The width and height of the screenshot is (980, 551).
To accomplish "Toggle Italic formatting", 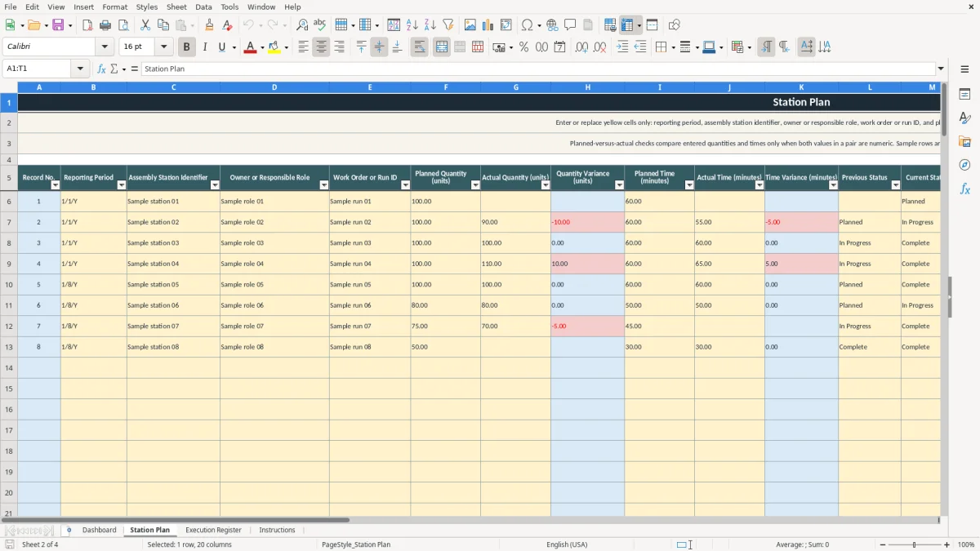I will (x=205, y=47).
